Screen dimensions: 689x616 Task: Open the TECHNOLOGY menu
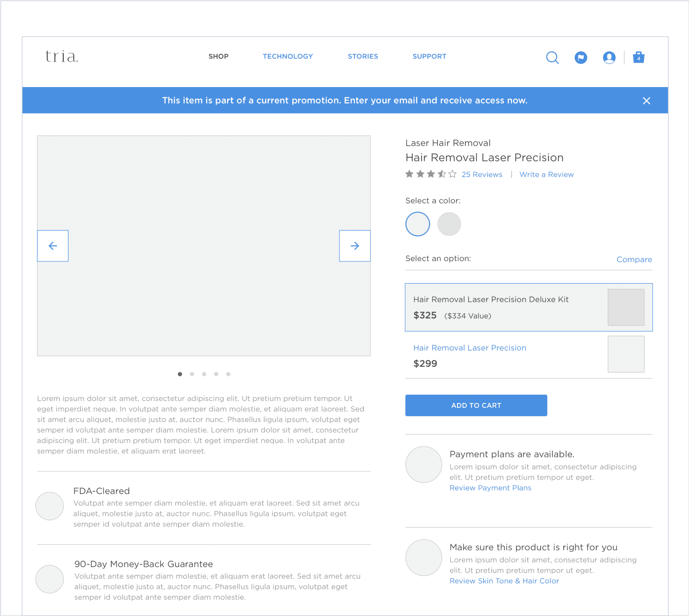pos(288,56)
